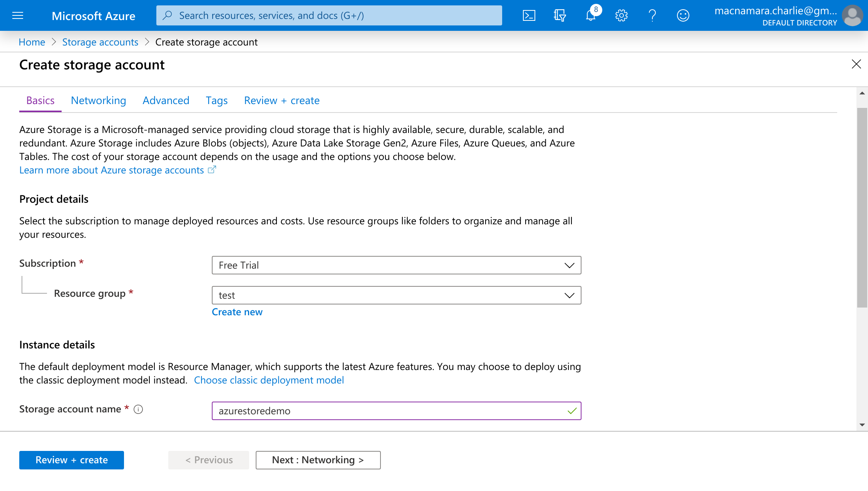
Task: Switch to the Review + create tab
Action: 282,100
